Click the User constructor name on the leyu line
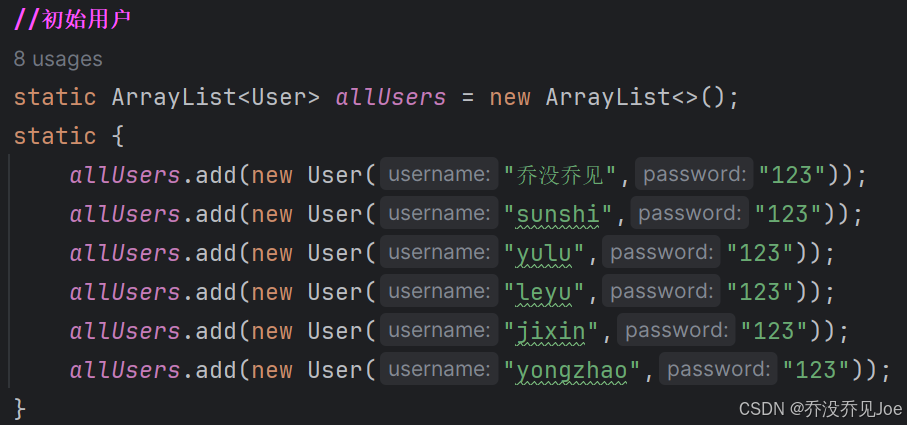The width and height of the screenshot is (907, 425). click(x=335, y=291)
